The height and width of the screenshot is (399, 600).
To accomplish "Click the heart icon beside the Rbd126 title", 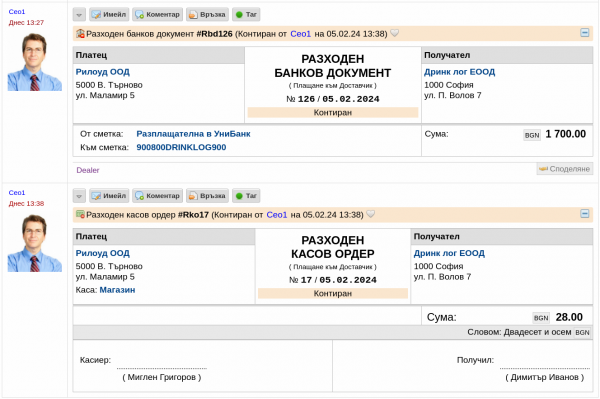I will (395, 33).
